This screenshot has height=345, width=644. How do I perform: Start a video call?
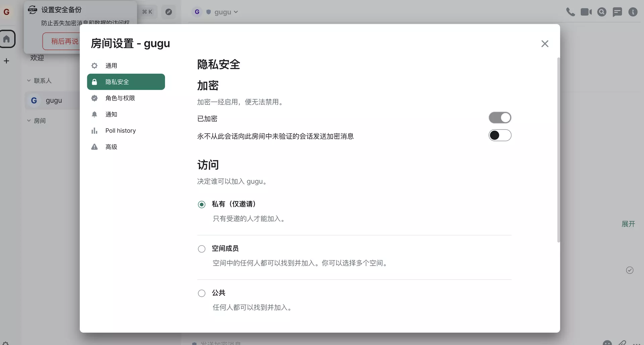coord(586,12)
